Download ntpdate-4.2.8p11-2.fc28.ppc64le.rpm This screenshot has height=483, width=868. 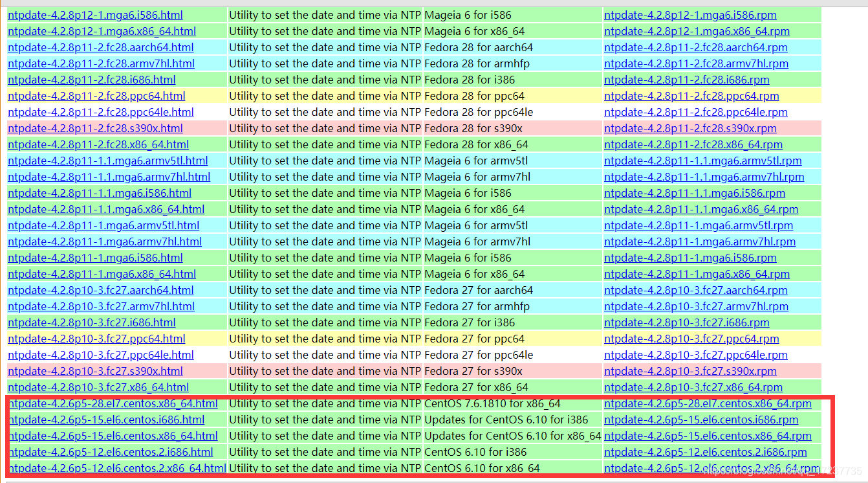coord(696,112)
